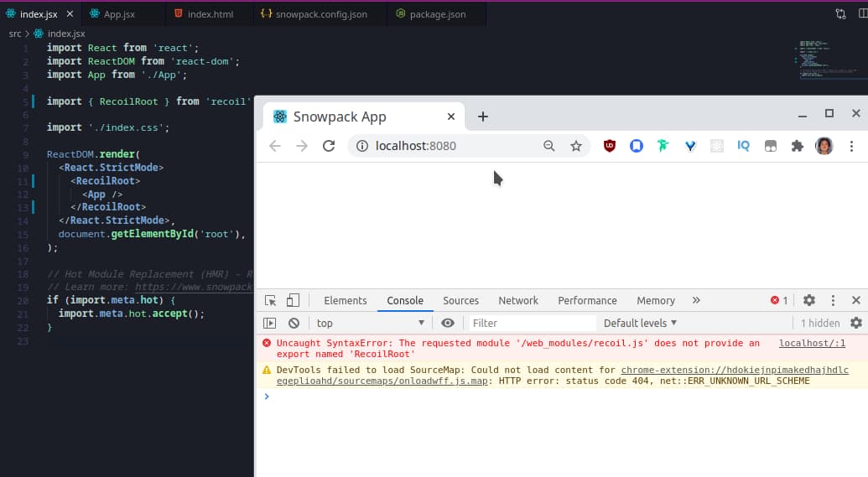Clear the console with the clear icon
Image resolution: width=868 pixels, height=477 pixels.
click(x=294, y=323)
